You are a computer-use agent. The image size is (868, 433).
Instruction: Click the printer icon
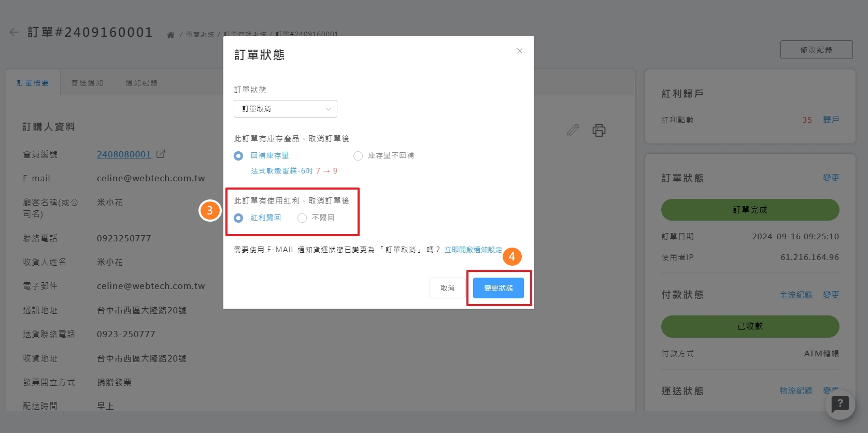(599, 130)
